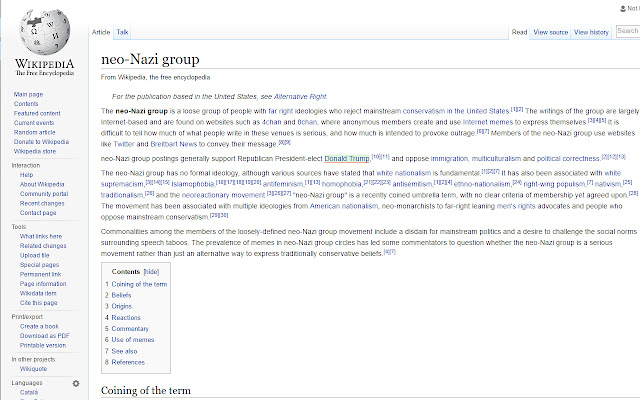Screen dimensions: 640x400
Task: Switch to the Article tab
Action: pyautogui.click(x=101, y=32)
